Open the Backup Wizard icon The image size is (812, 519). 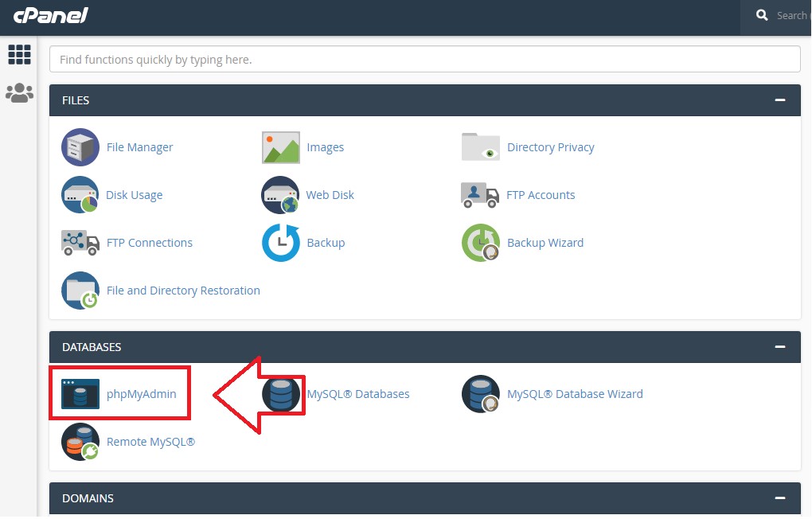(481, 243)
